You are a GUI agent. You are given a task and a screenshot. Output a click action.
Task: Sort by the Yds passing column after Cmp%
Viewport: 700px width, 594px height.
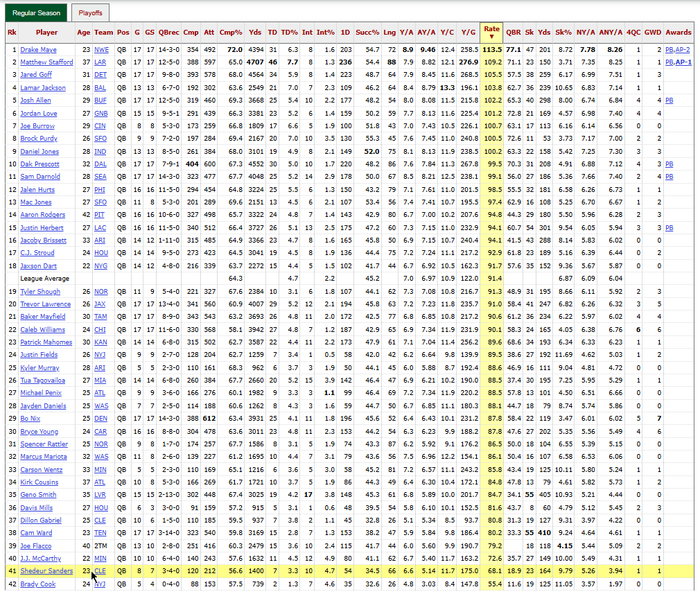click(x=255, y=32)
